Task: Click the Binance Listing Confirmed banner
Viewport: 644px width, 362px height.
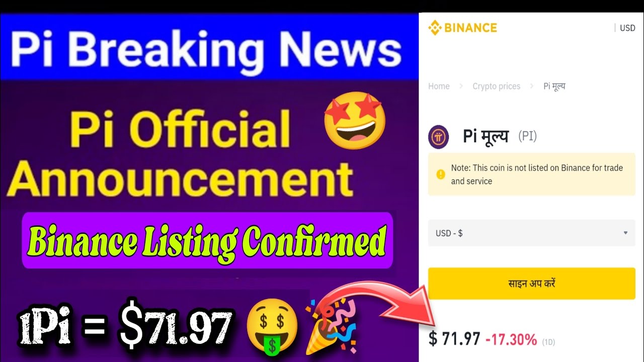Action: point(207,241)
